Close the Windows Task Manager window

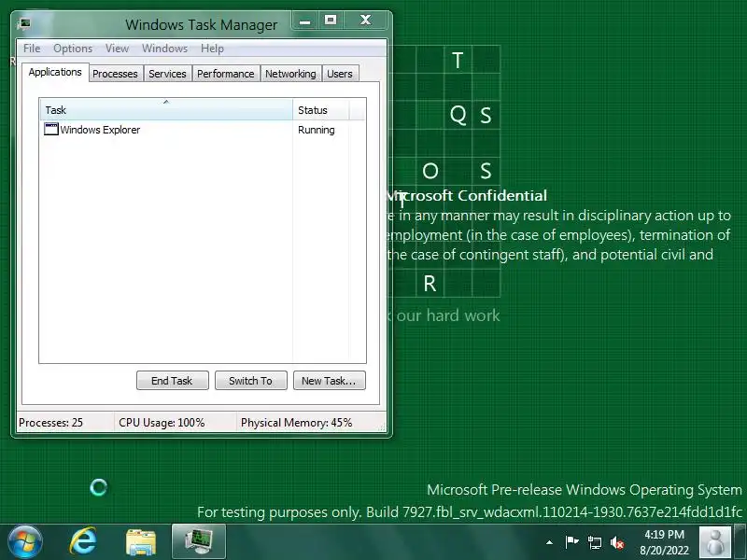[x=366, y=21]
